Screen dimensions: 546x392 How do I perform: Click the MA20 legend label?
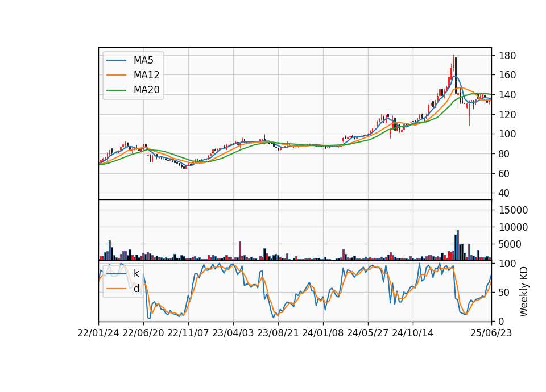coord(146,90)
